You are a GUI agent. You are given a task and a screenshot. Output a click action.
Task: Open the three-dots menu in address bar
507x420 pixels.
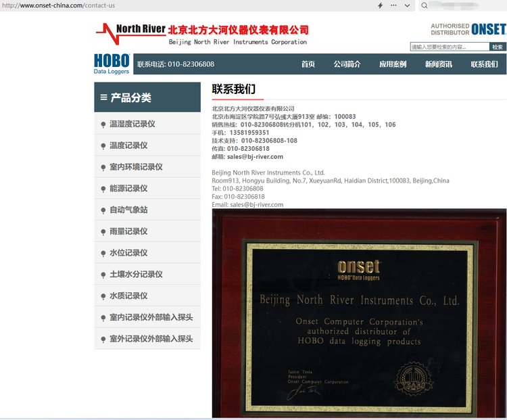(393, 5)
